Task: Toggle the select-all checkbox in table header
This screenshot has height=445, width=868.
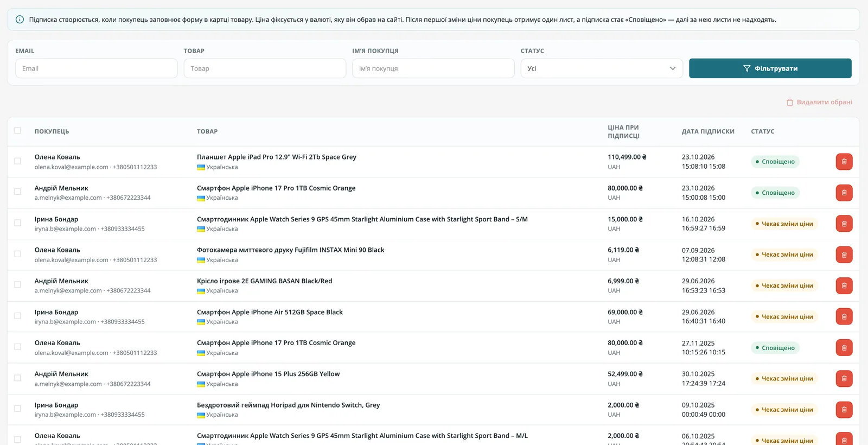Action: (17, 130)
